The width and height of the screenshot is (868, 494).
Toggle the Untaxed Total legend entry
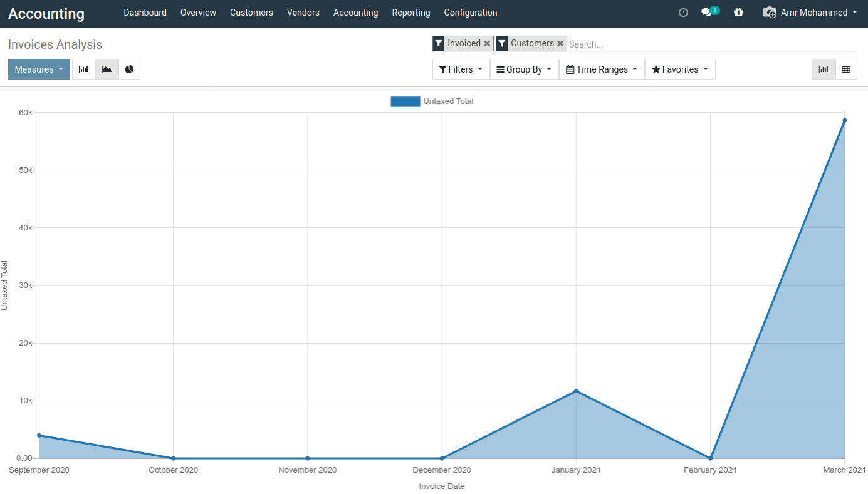click(x=432, y=101)
